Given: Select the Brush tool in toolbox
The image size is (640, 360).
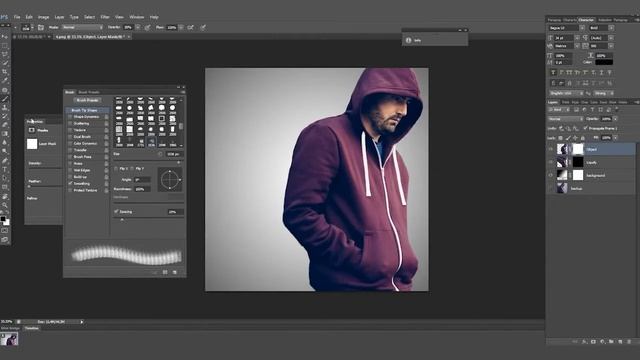Looking at the screenshot, I should 5,99.
